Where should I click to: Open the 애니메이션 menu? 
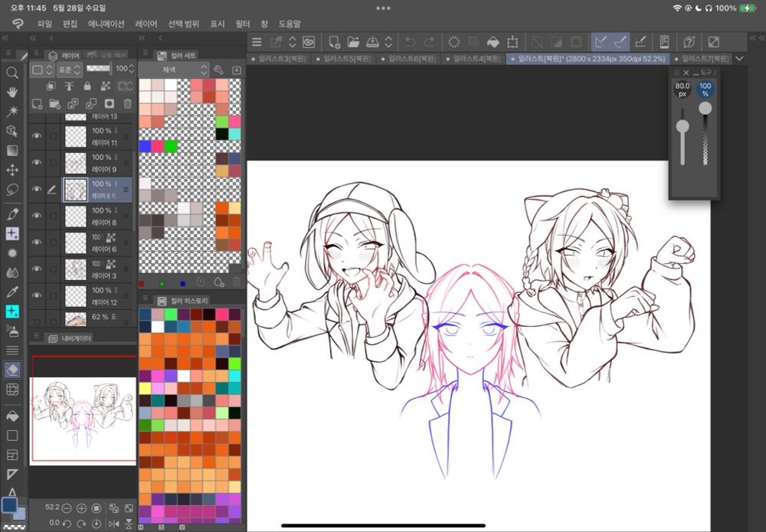pyautogui.click(x=106, y=24)
